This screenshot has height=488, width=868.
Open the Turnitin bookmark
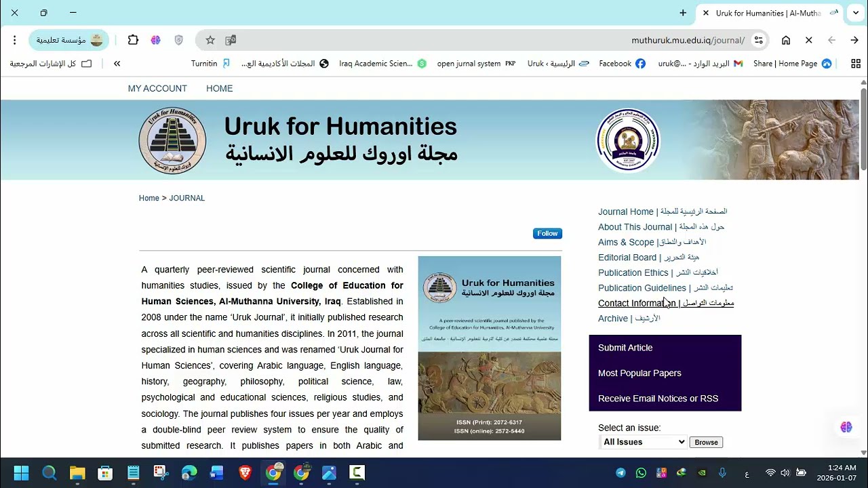point(211,64)
